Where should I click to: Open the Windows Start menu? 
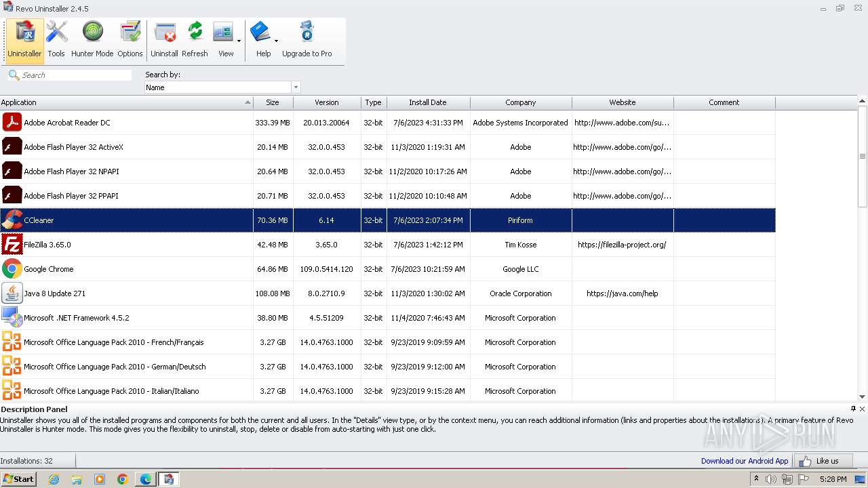tap(18, 479)
